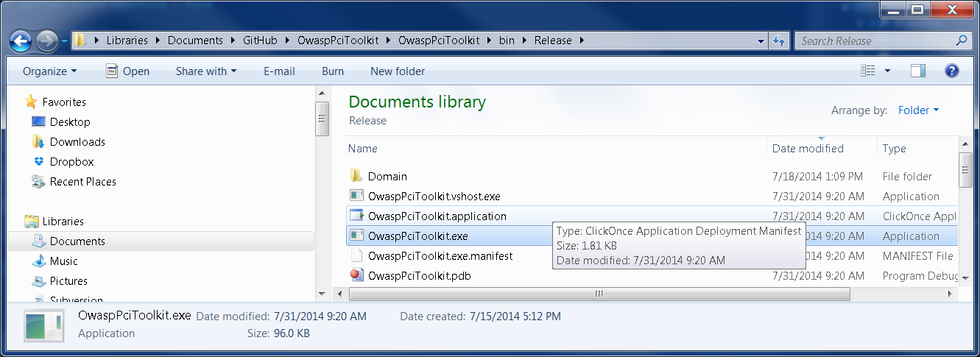Open the view options dropdown arrow
Screen dimensions: 980x357
887,71
